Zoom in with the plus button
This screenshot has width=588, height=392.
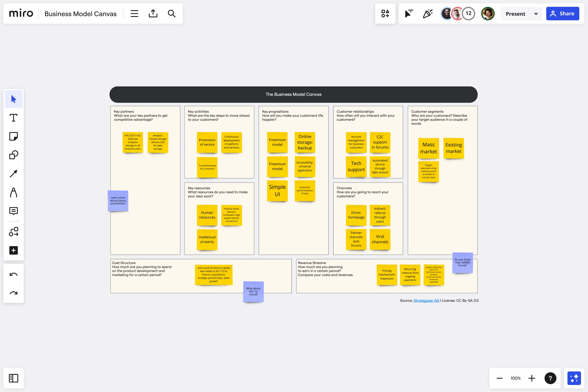[x=532, y=378]
